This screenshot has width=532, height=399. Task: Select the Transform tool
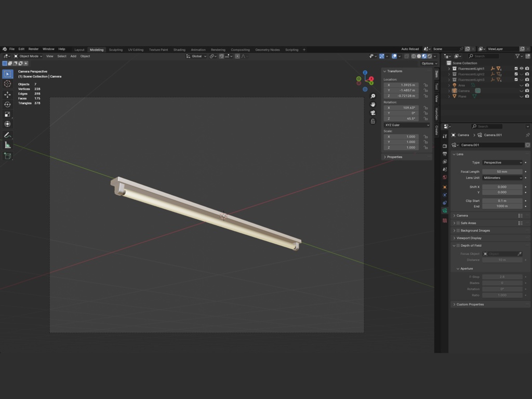coord(7,124)
